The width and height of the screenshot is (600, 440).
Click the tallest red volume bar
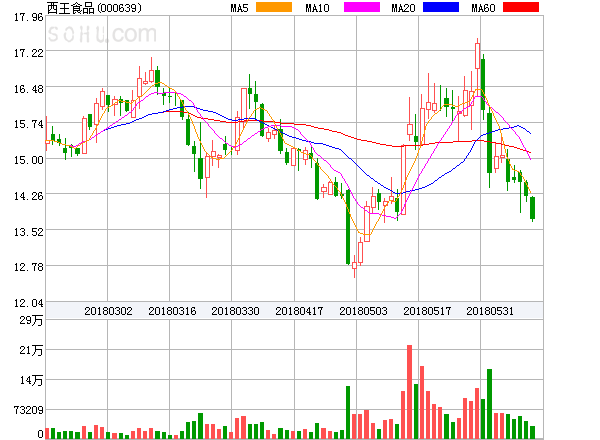[409, 392]
